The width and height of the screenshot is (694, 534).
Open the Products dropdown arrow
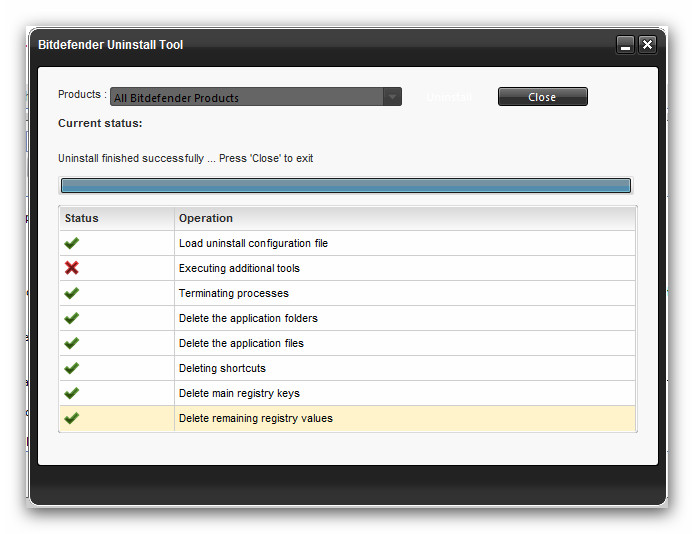click(392, 96)
